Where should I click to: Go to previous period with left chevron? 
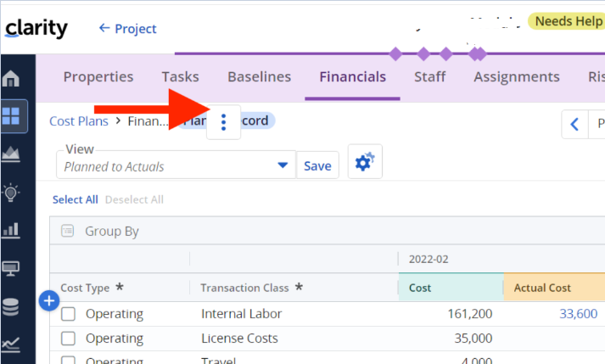[x=574, y=124]
